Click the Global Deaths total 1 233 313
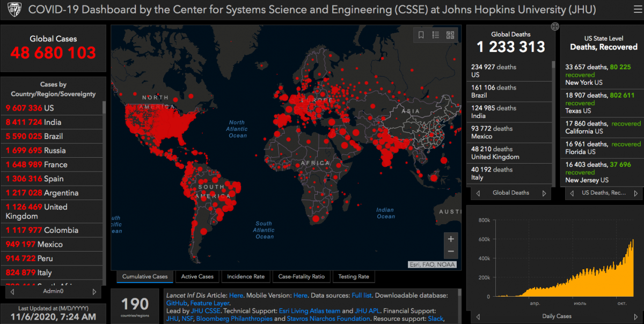This screenshot has height=324, width=644. (x=511, y=47)
